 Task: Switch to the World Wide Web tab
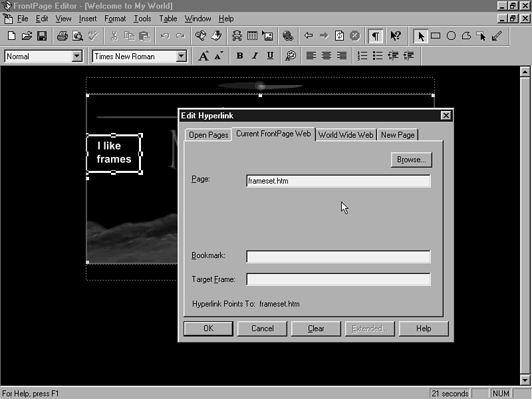(x=346, y=135)
